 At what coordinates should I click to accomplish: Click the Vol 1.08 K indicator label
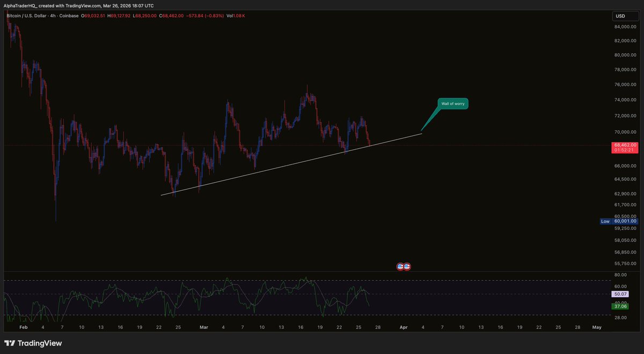pos(236,16)
